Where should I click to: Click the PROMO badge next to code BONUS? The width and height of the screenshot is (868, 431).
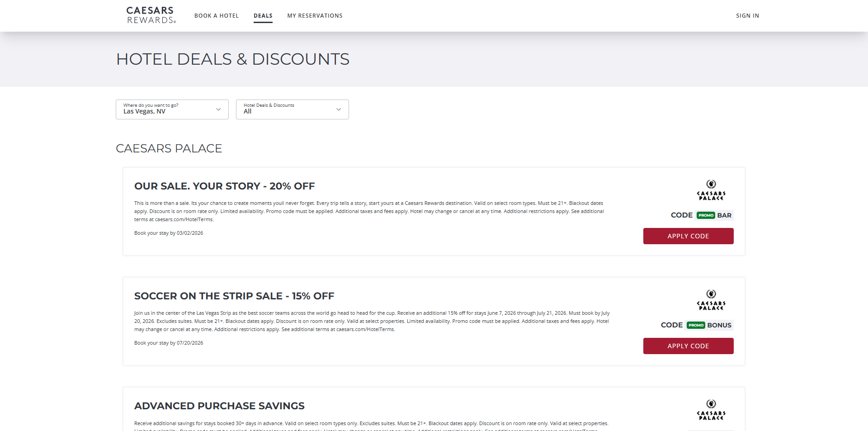tap(696, 325)
